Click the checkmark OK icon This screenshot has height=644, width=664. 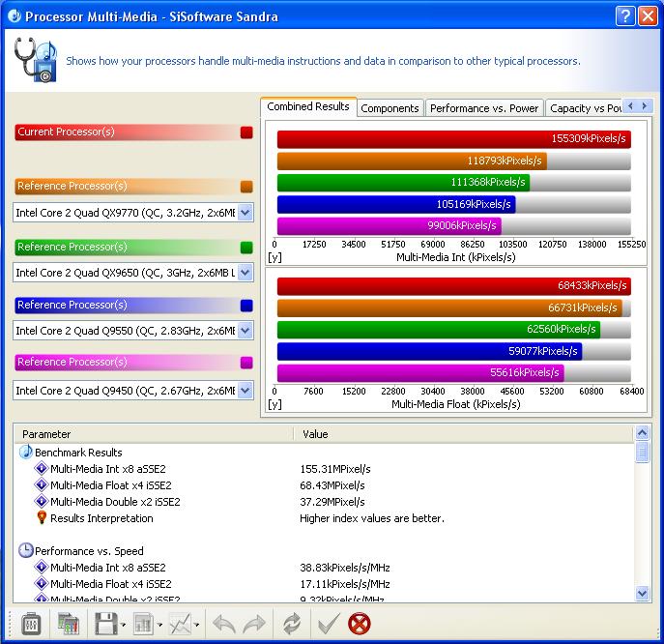point(329,624)
